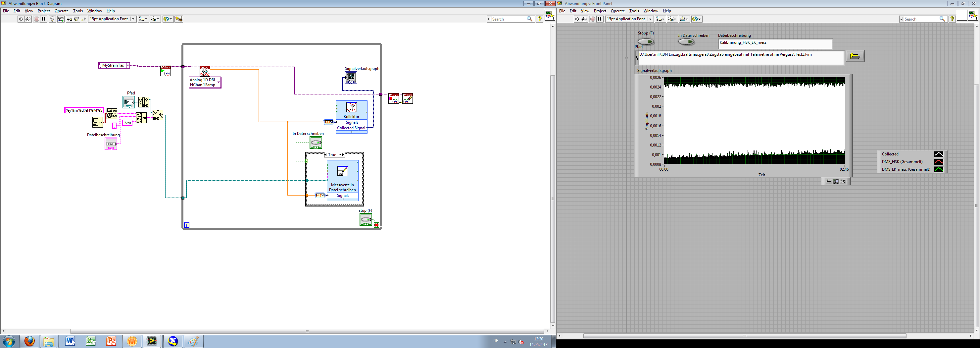Toggle In Datei schreiben switch on Front Panel
The height and width of the screenshot is (348, 980).
686,41
